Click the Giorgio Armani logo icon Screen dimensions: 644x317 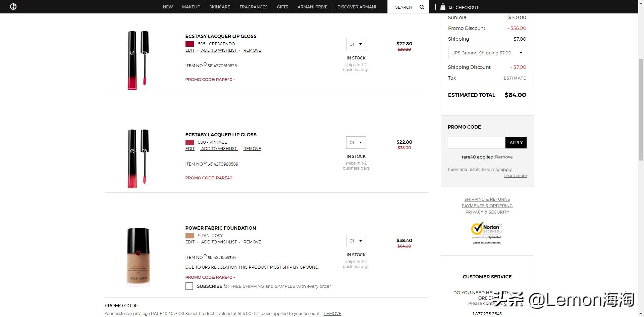tap(13, 7)
